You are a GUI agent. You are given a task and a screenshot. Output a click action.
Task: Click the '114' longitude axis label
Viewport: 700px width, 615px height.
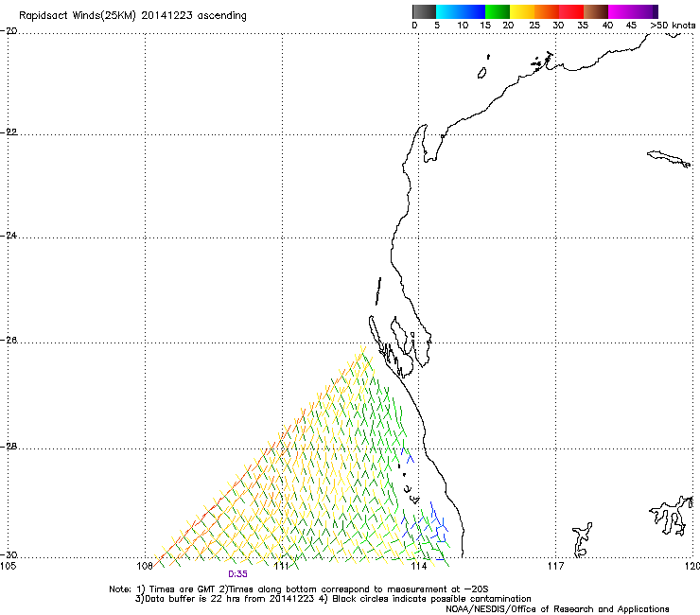(x=418, y=566)
